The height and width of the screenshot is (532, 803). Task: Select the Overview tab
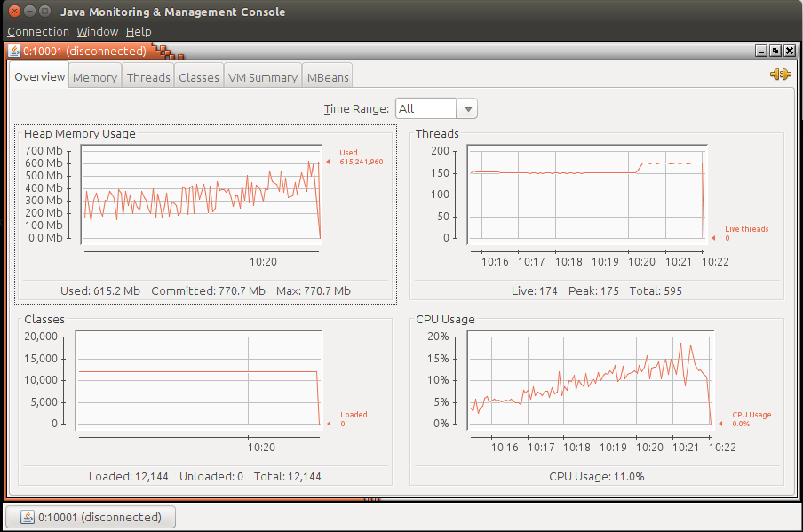pyautogui.click(x=39, y=76)
